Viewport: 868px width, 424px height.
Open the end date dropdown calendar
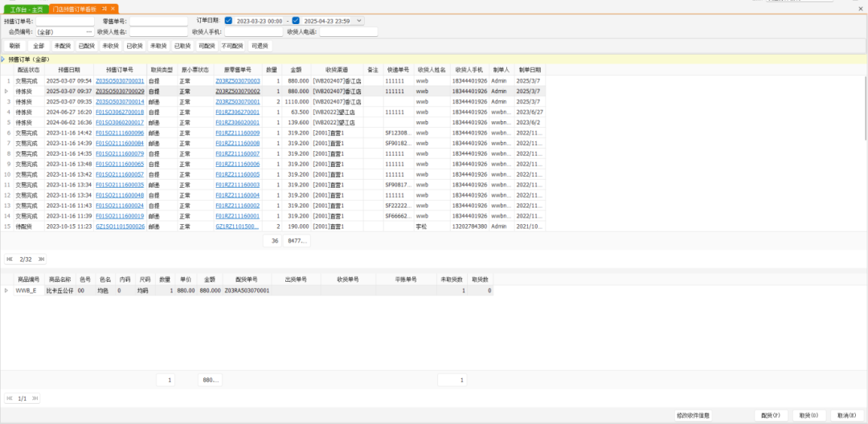tap(359, 21)
